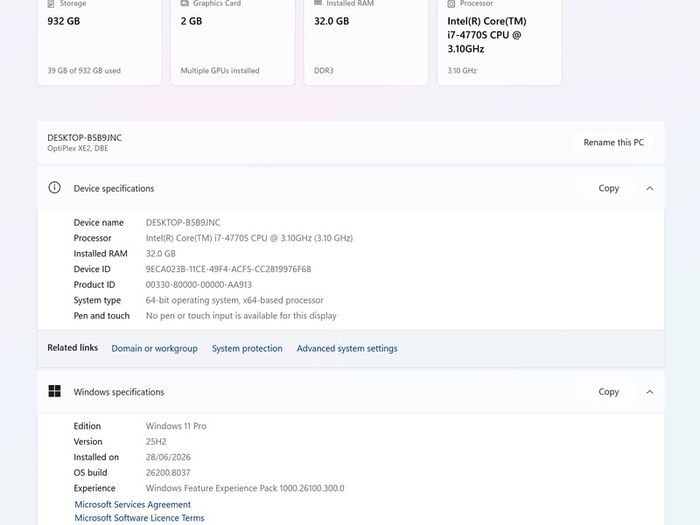The width and height of the screenshot is (700, 525).
Task: Select Edition value Windows 11 Pro
Action: point(176,426)
